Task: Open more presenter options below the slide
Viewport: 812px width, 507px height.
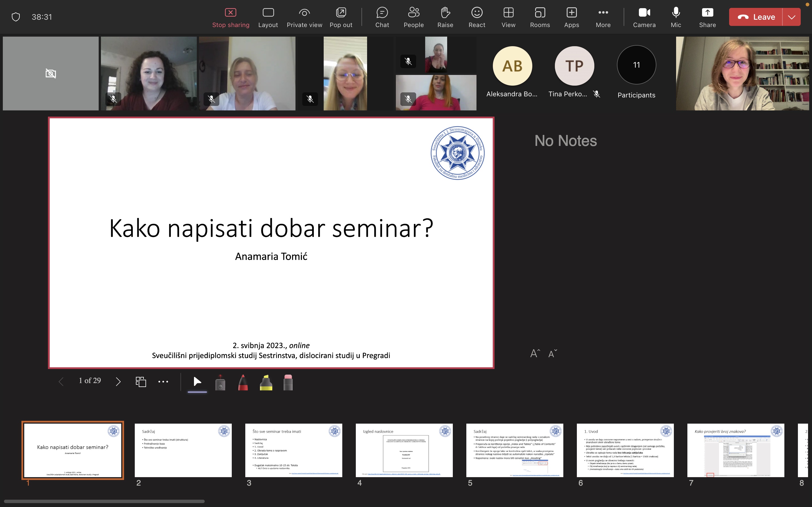Action: tap(163, 382)
